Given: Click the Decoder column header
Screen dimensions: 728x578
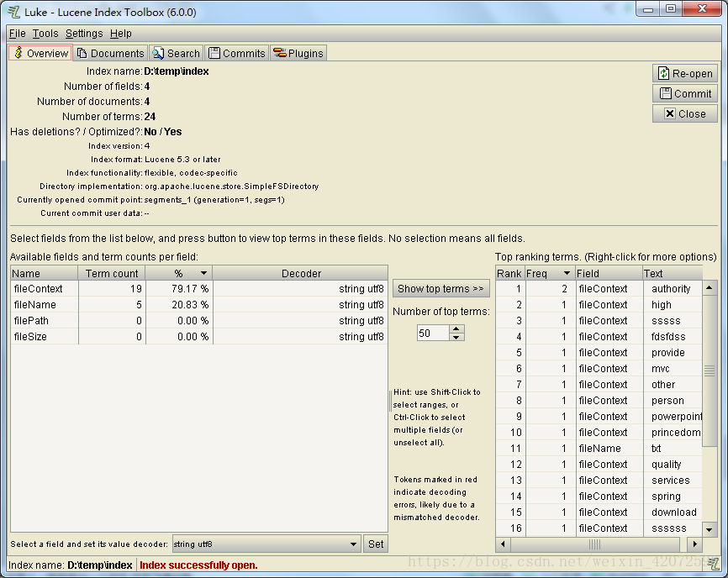Looking at the screenshot, I should coord(300,273).
